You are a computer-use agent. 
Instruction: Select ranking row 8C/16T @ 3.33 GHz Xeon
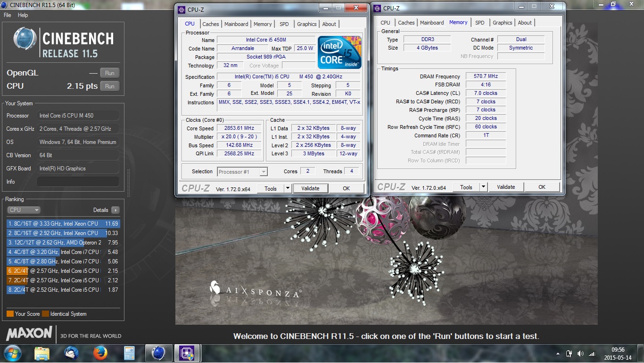(63, 224)
